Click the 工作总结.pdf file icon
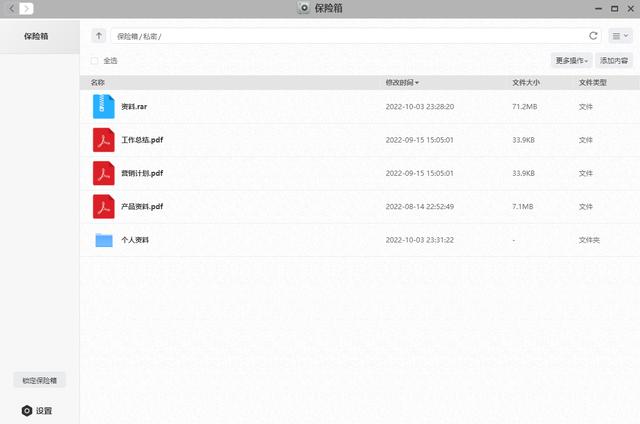Viewport: 640px width, 424px height. [104, 140]
